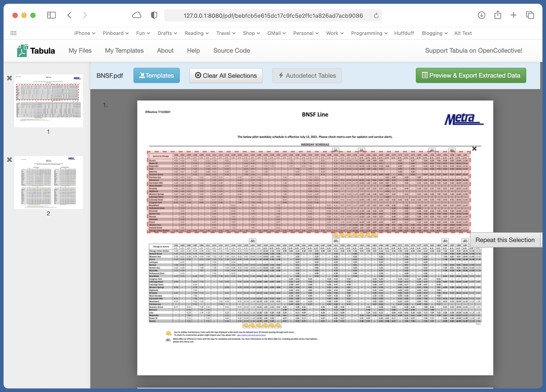This screenshot has width=546, height=392.
Task: Click the BNSF Line heading in PDF
Action: point(315,115)
